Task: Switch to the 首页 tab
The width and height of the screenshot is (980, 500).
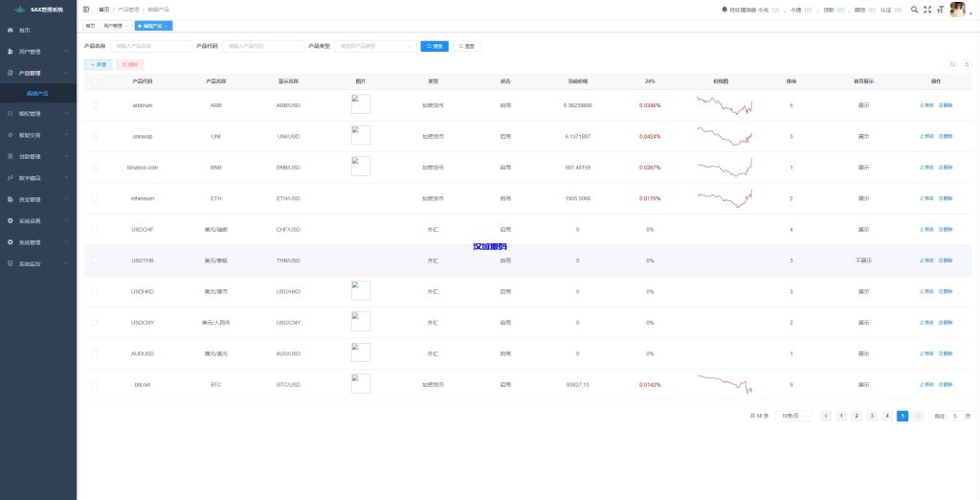Action: [x=90, y=26]
